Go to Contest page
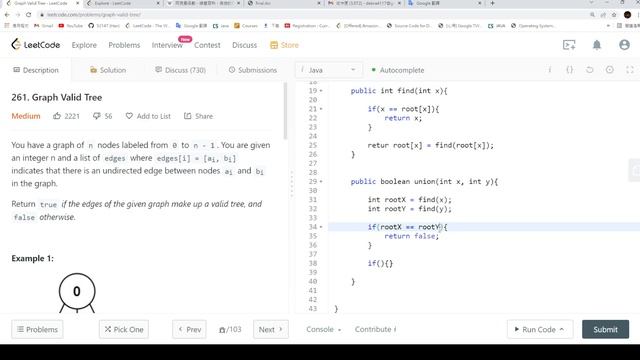Screen dimensions: 640x360 coord(207,45)
